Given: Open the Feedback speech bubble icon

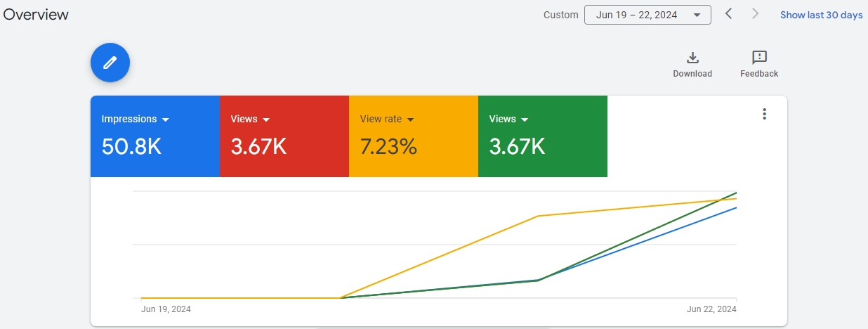Looking at the screenshot, I should [759, 58].
